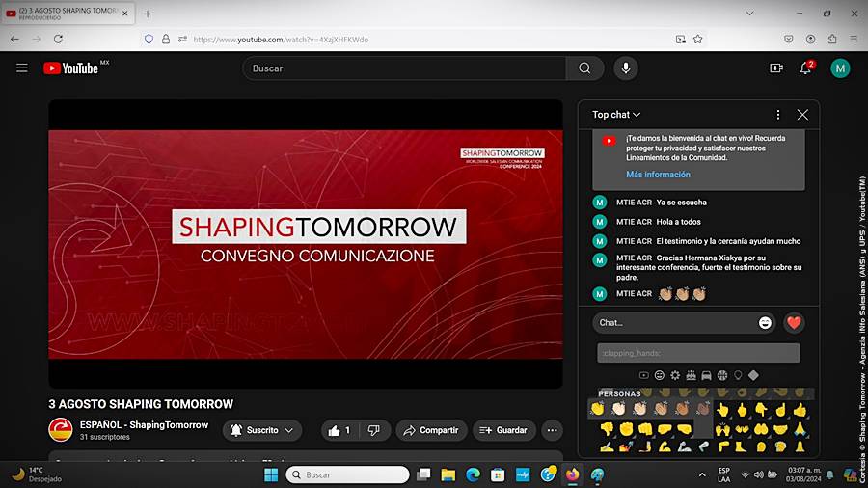Follow the Más información link
Viewport: 868px width, 488px height.
(658, 175)
